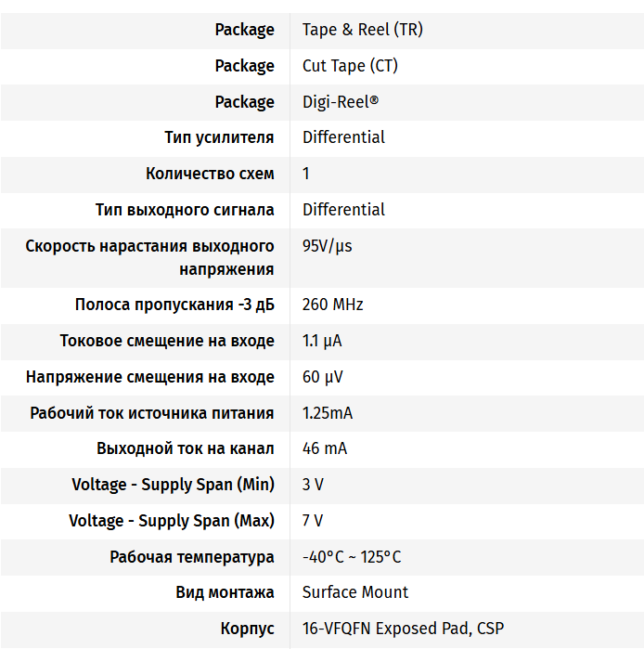
Task: Click the "Тип усилителя" row label
Action: point(219,137)
